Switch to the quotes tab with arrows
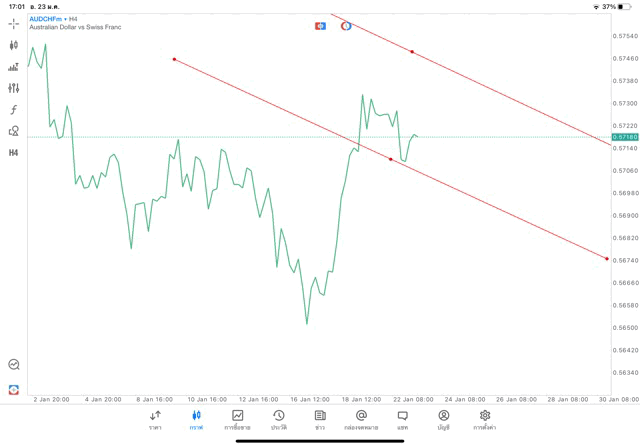640x447 pixels. click(x=155, y=420)
